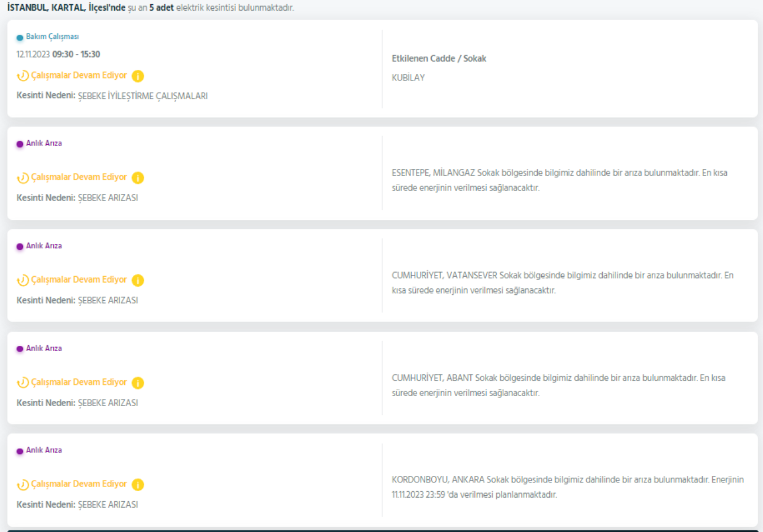The width and height of the screenshot is (763, 532).
Task: Click the KORDONBOYU, ANKARA Sokak outage description
Action: (568, 488)
